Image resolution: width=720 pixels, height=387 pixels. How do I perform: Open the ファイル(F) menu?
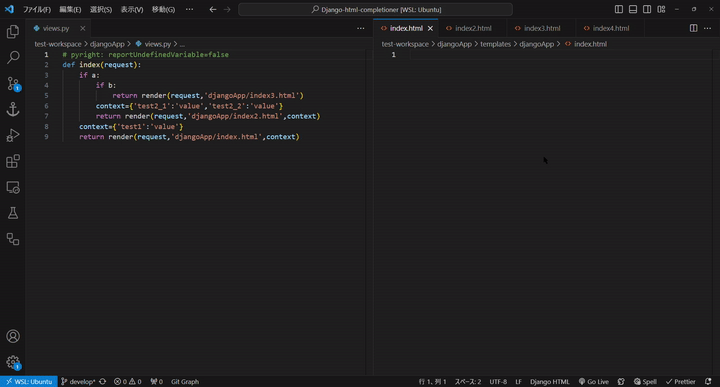click(37, 9)
